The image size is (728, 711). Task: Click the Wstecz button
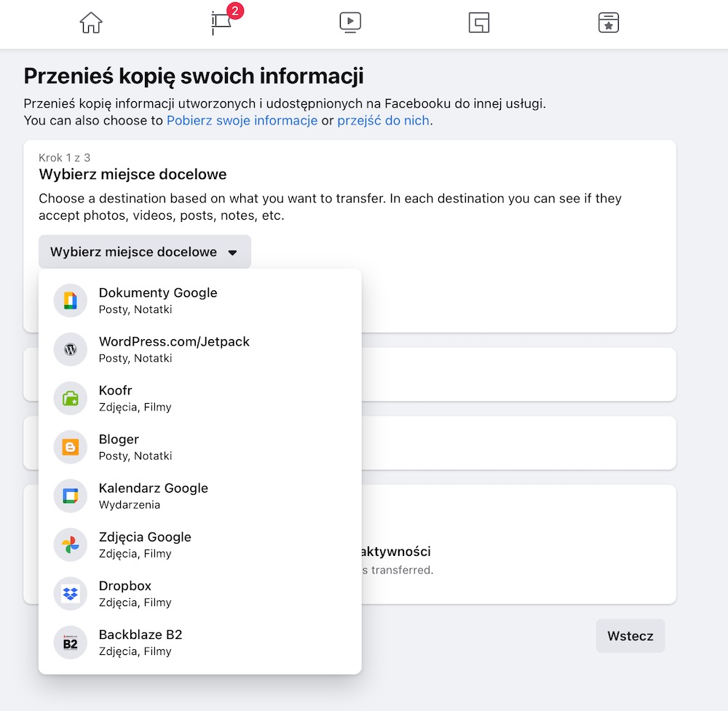pyautogui.click(x=630, y=636)
